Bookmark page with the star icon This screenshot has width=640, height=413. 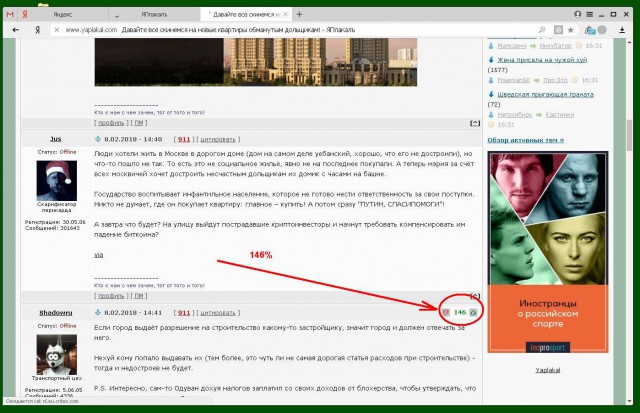[571, 30]
